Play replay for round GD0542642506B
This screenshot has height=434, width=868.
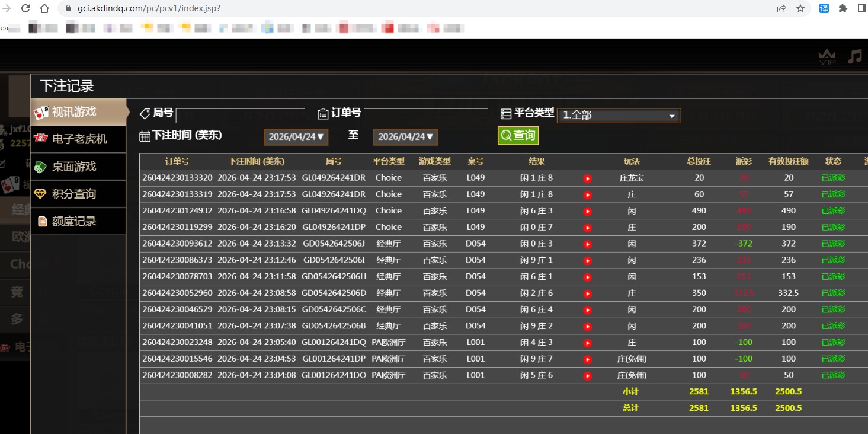(587, 327)
